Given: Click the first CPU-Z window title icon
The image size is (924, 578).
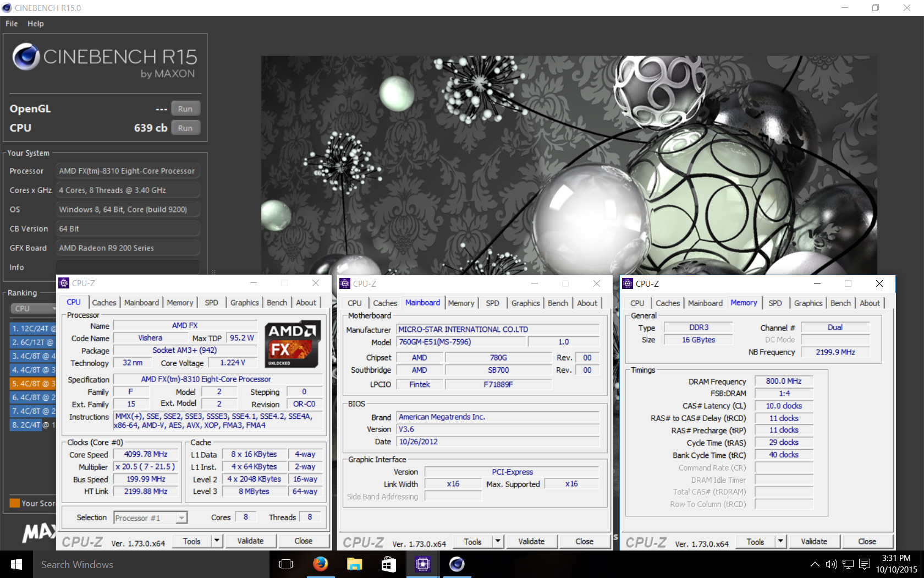Looking at the screenshot, I should click(x=64, y=283).
